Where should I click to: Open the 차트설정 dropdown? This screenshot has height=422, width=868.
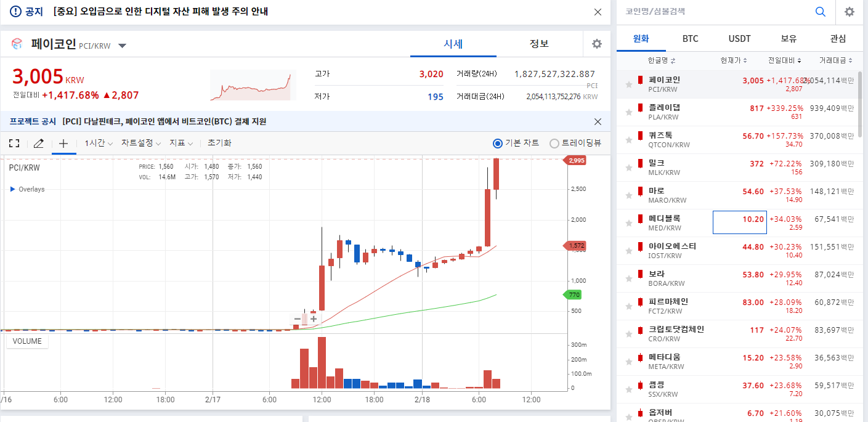point(140,143)
